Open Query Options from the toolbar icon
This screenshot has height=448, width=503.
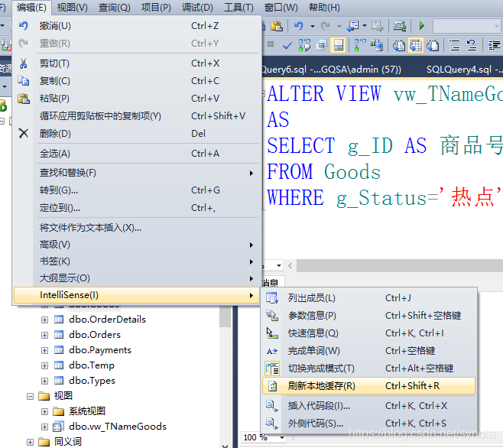pyautogui.click(x=321, y=45)
